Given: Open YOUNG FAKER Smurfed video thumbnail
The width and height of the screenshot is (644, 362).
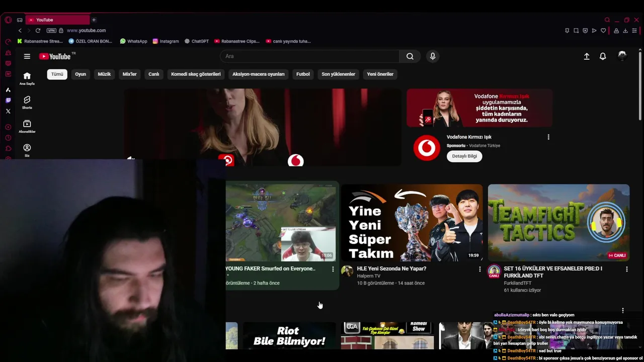Looking at the screenshot, I should click(281, 223).
